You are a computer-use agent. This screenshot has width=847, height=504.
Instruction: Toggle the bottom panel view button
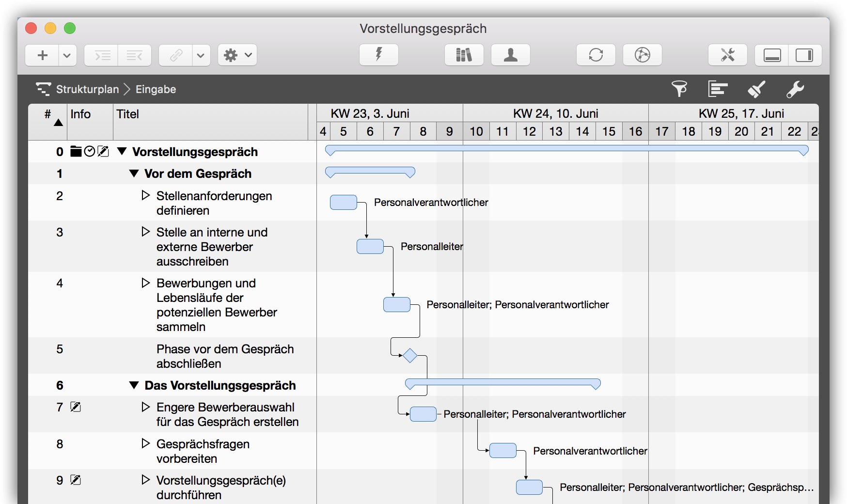tap(772, 55)
